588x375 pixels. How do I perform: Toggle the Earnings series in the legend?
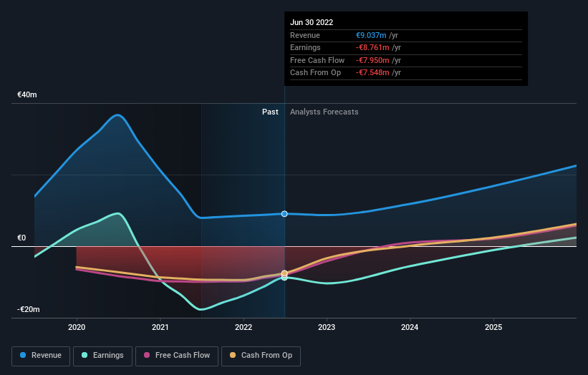pyautogui.click(x=102, y=356)
